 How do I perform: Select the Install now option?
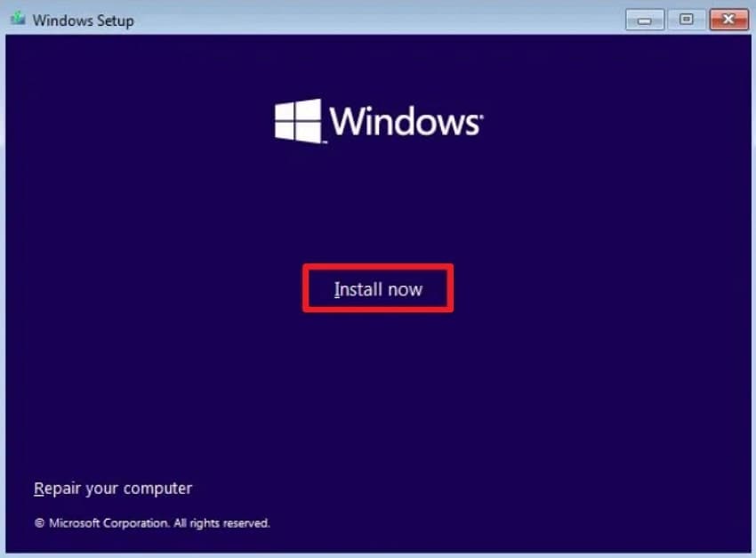(378, 287)
